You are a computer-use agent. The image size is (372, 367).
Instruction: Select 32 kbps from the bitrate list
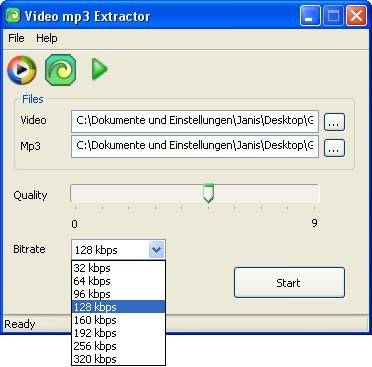pyautogui.click(x=118, y=268)
